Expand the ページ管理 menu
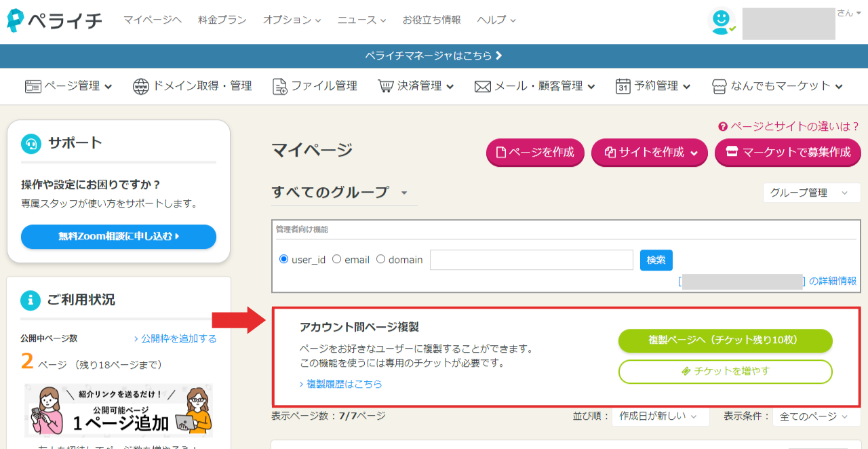 69,86
